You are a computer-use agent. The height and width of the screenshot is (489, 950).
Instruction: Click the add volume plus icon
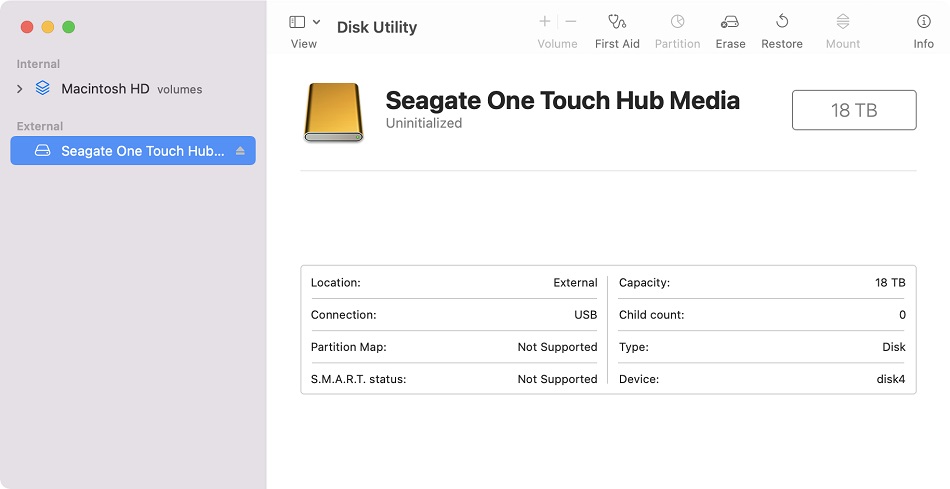(x=545, y=22)
